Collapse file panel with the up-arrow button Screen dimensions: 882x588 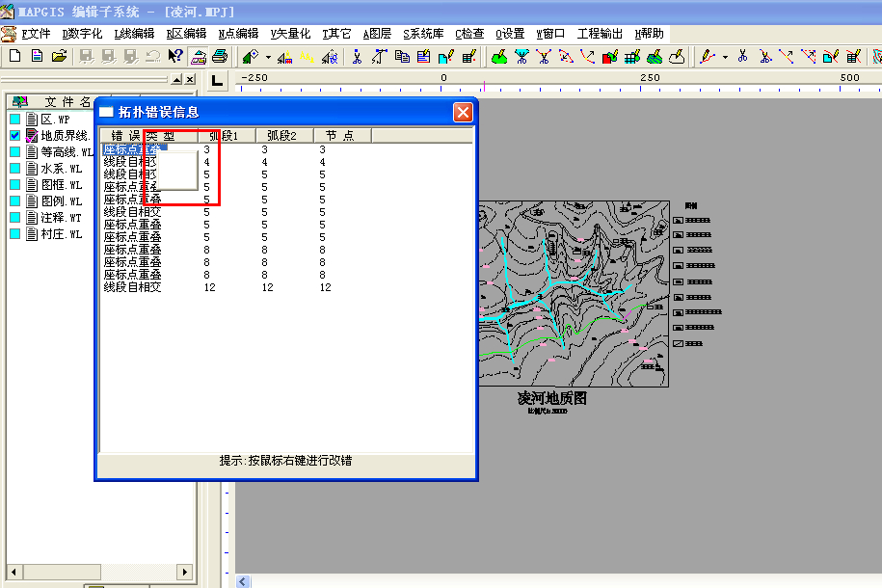(x=175, y=79)
